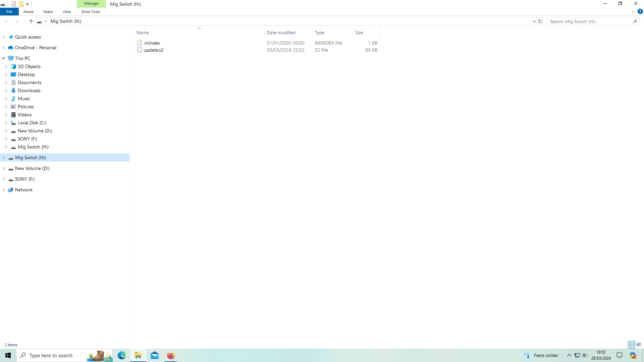Click the Mig Switch (H:) address breadcrumb
644x362 pixels.
66,21
